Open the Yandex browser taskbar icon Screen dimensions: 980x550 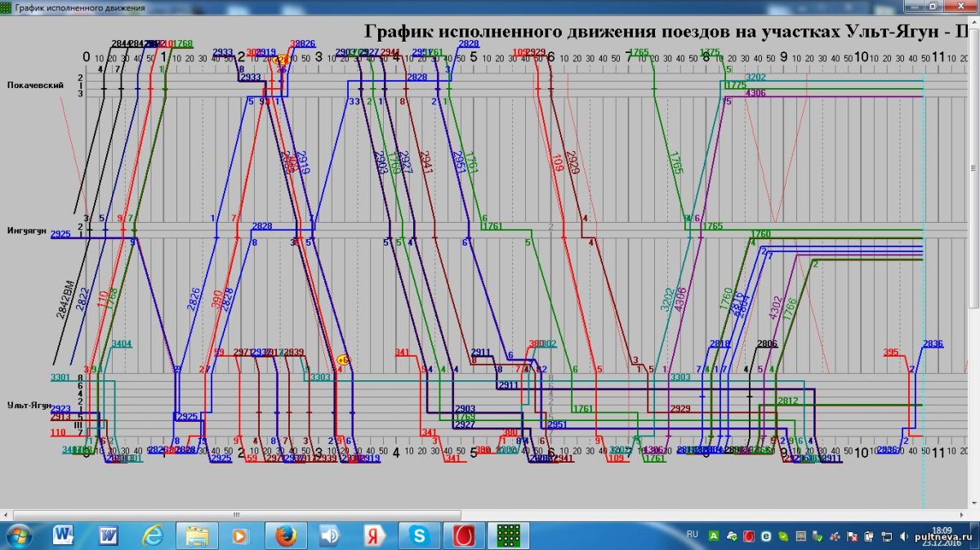click(375, 535)
